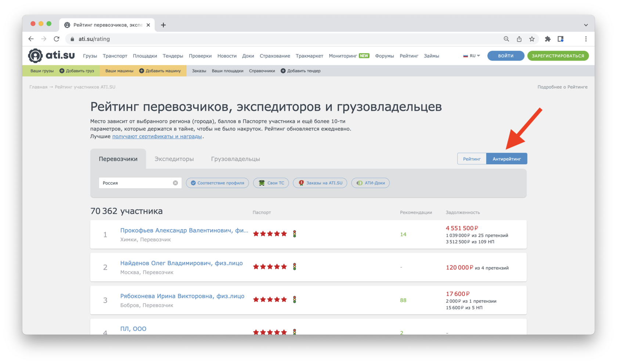Image resolution: width=617 pixels, height=364 pixels.
Task: Reload the page
Action: click(57, 39)
